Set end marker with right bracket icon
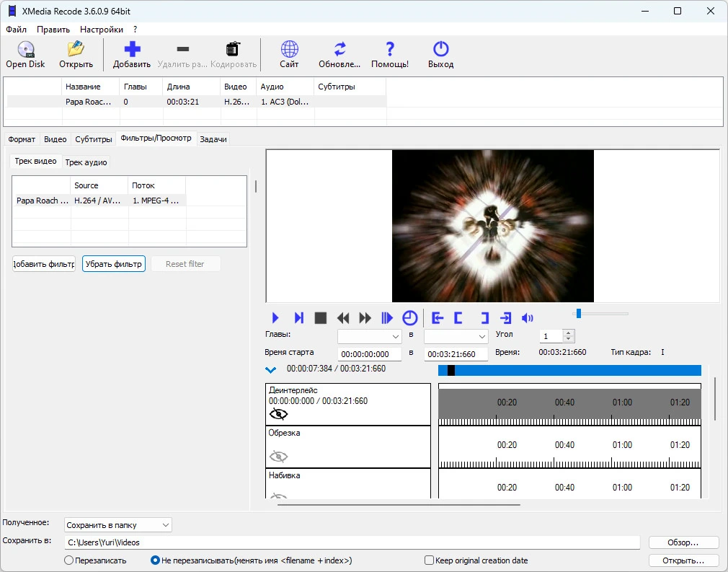Screen dimensions: 728x572 pos(484,318)
